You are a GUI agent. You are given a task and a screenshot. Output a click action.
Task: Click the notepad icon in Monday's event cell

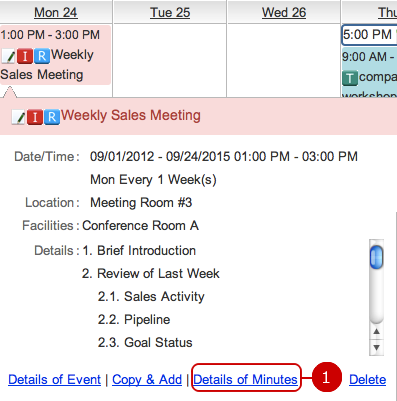tap(8, 56)
